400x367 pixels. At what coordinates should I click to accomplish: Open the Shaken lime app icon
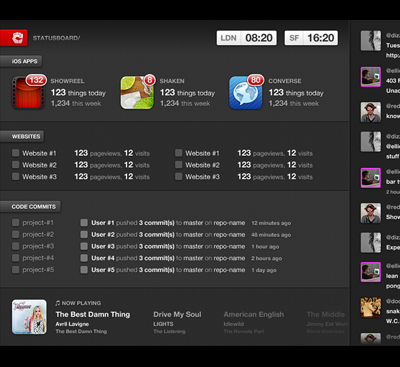pyautogui.click(x=137, y=93)
